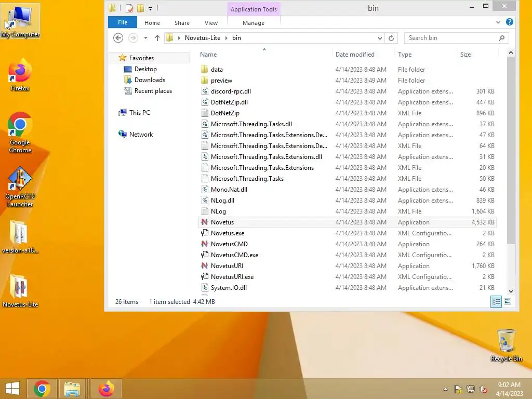This screenshot has height=399, width=532.
Task: Sort files by Name column header
Action: [208, 54]
